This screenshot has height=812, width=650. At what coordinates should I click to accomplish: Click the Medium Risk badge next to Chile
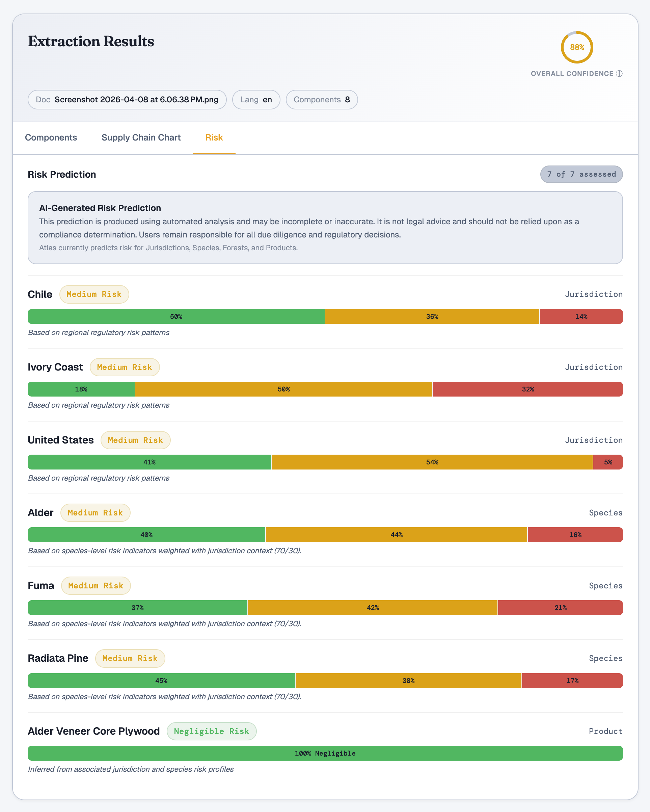[94, 294]
